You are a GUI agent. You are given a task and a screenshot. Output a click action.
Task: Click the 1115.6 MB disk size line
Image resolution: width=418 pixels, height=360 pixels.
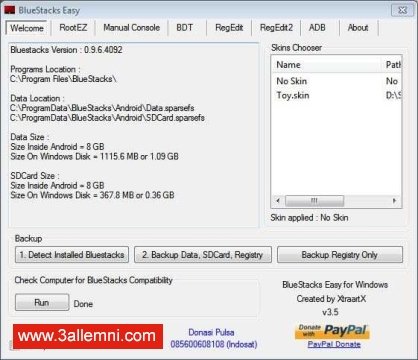[94, 156]
